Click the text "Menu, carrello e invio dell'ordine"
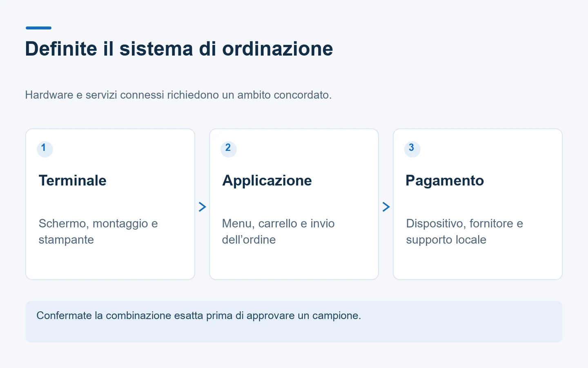The height and width of the screenshot is (368, 588). click(278, 231)
